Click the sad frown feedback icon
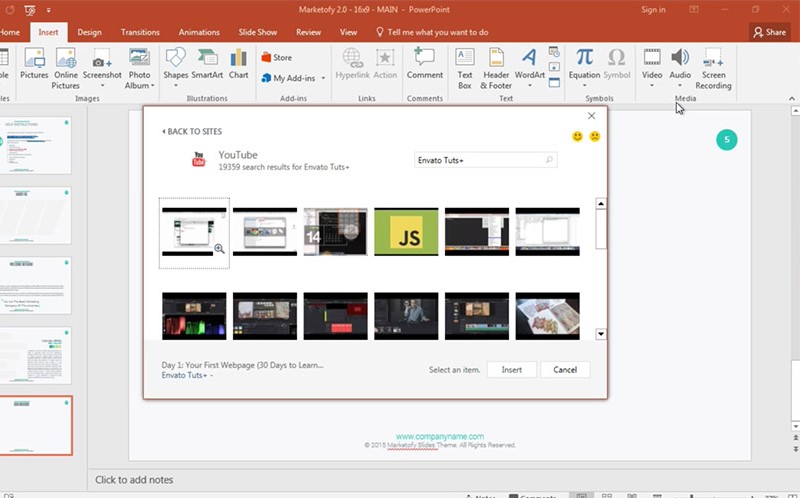 (594, 136)
